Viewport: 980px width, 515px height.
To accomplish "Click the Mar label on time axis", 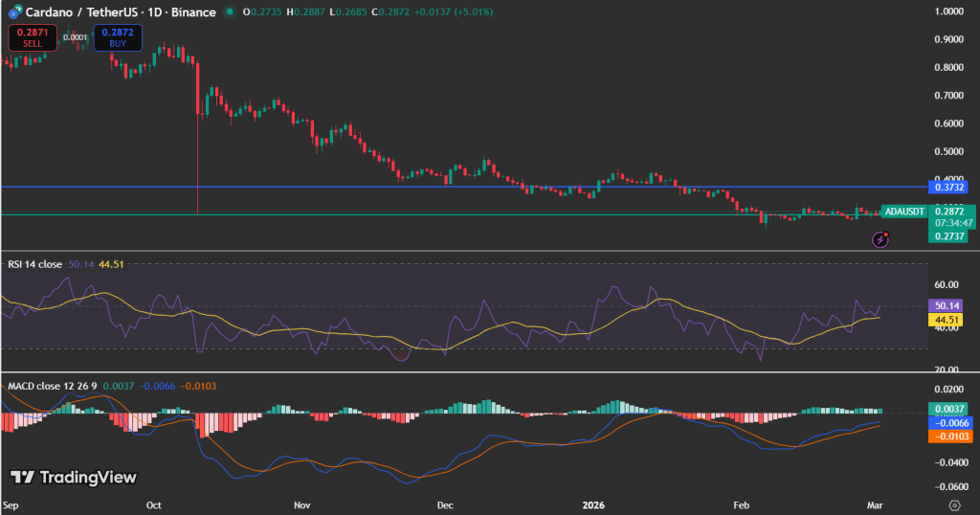I will 875,505.
